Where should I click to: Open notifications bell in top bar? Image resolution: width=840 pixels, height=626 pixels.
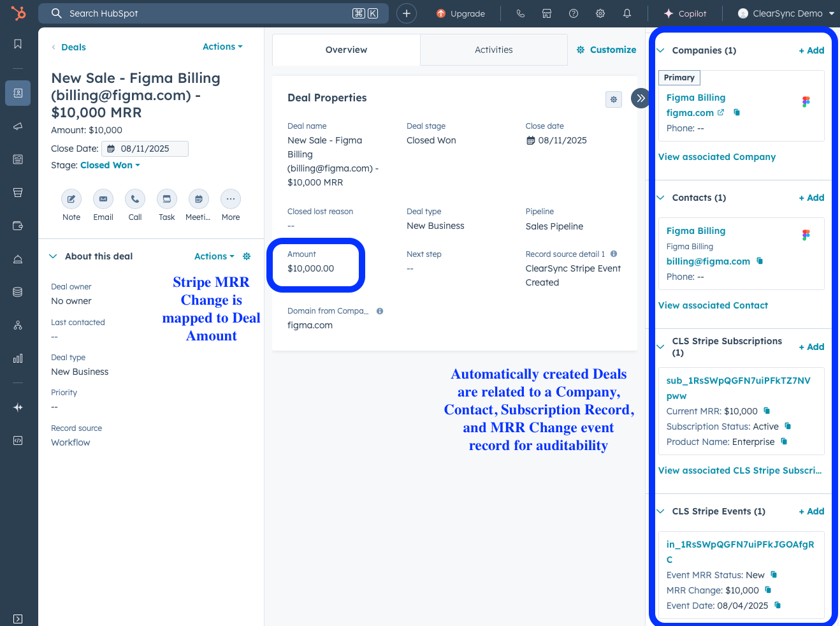point(627,13)
